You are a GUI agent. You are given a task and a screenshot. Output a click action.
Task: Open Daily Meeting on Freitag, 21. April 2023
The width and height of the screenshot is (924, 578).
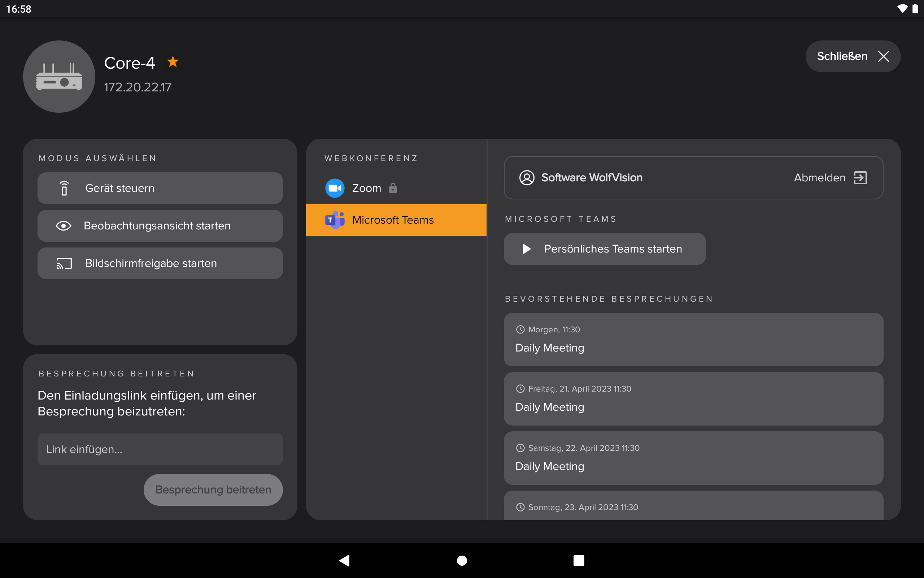click(693, 399)
